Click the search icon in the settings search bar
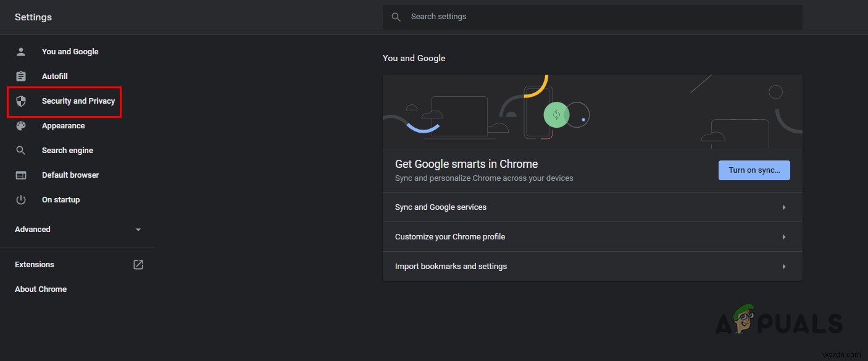868x361 pixels. click(396, 17)
